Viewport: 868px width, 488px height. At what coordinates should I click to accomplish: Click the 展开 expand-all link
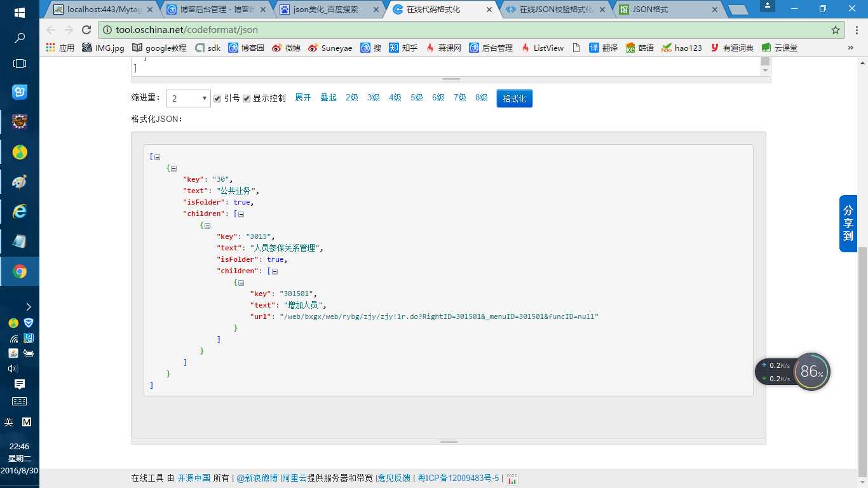click(303, 98)
